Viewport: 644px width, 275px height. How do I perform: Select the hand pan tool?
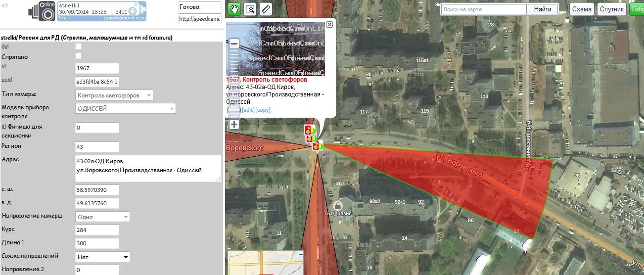(234, 9)
